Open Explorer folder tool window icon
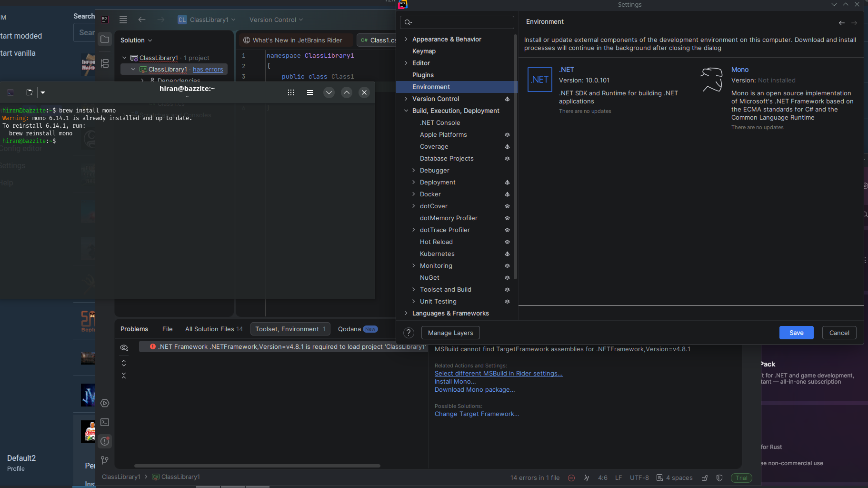The height and width of the screenshot is (488, 868). point(105,40)
